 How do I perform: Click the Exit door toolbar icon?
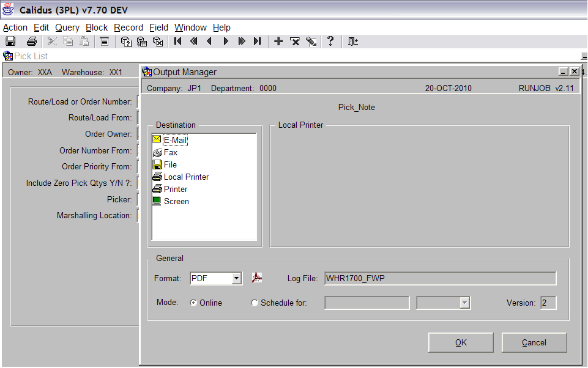click(353, 41)
